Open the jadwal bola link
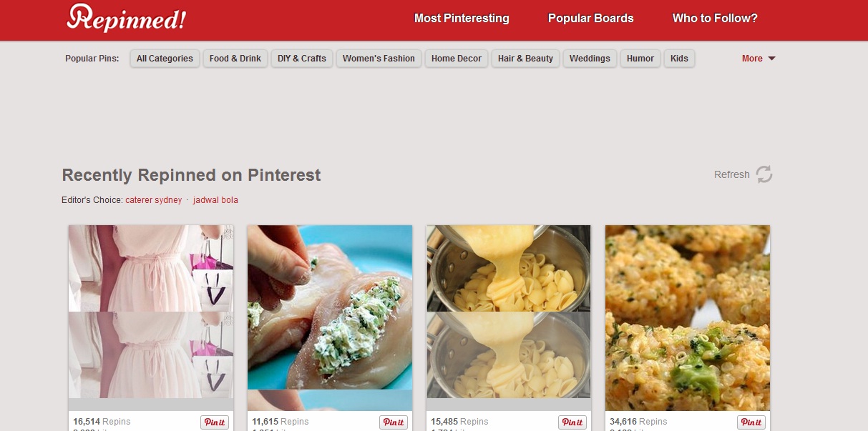The height and width of the screenshot is (431, 868). click(x=215, y=200)
